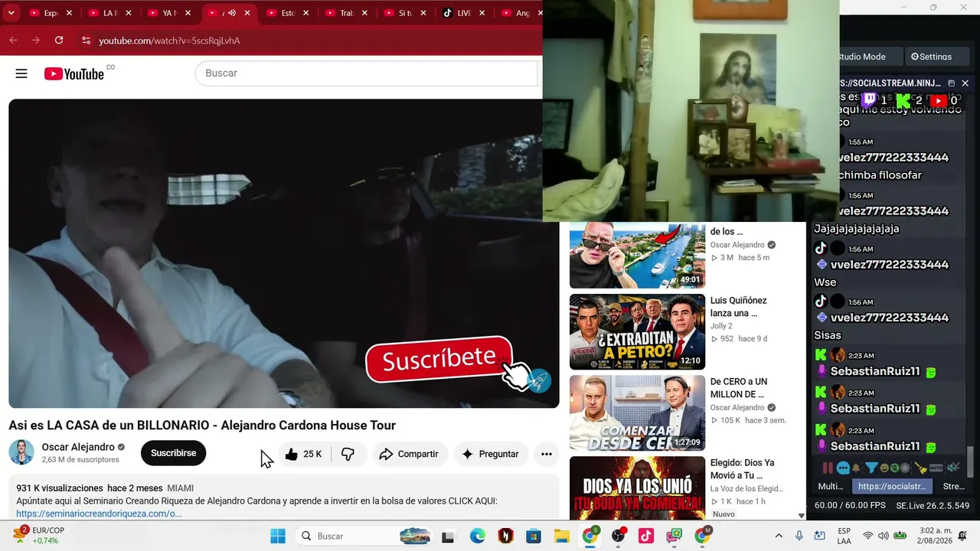Open the network status tray icon
The image size is (980, 551).
(x=867, y=536)
